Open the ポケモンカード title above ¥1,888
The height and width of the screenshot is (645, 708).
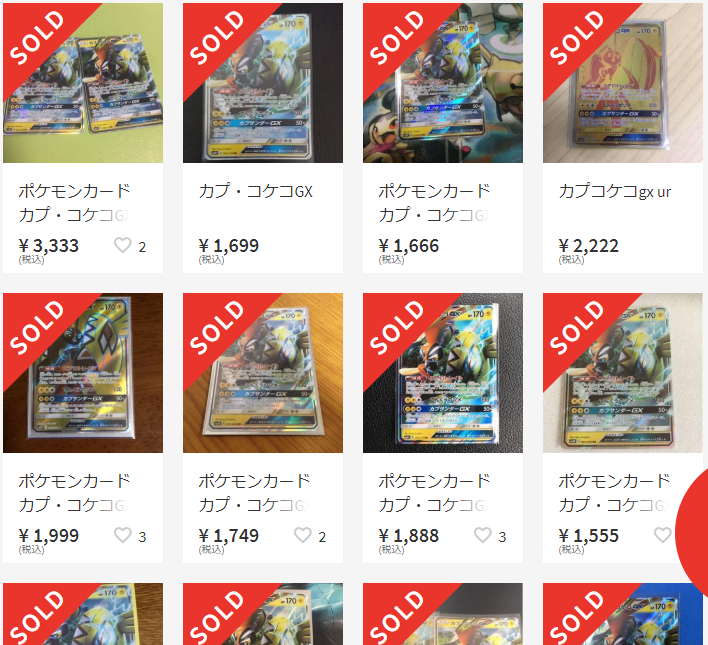434,493
